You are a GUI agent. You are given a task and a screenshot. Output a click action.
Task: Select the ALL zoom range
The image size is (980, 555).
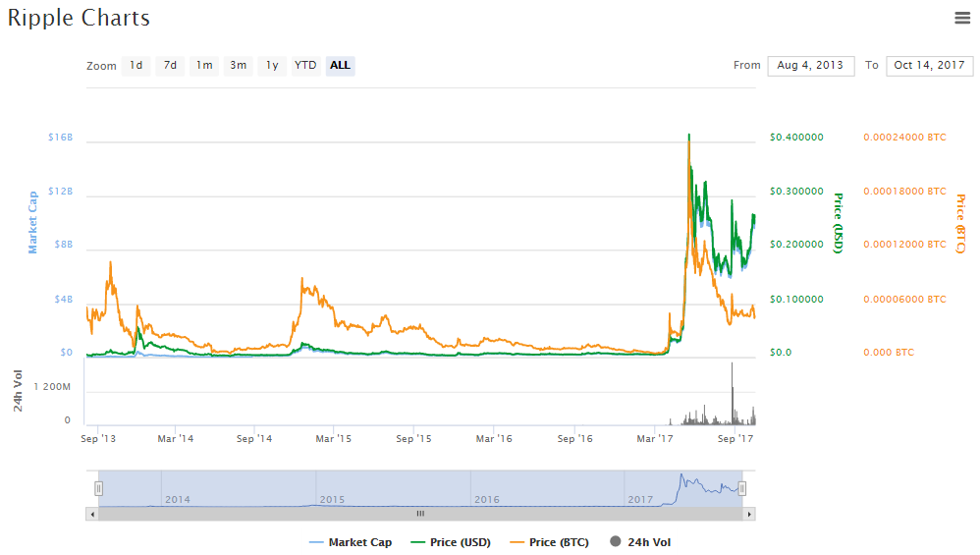pyautogui.click(x=340, y=66)
